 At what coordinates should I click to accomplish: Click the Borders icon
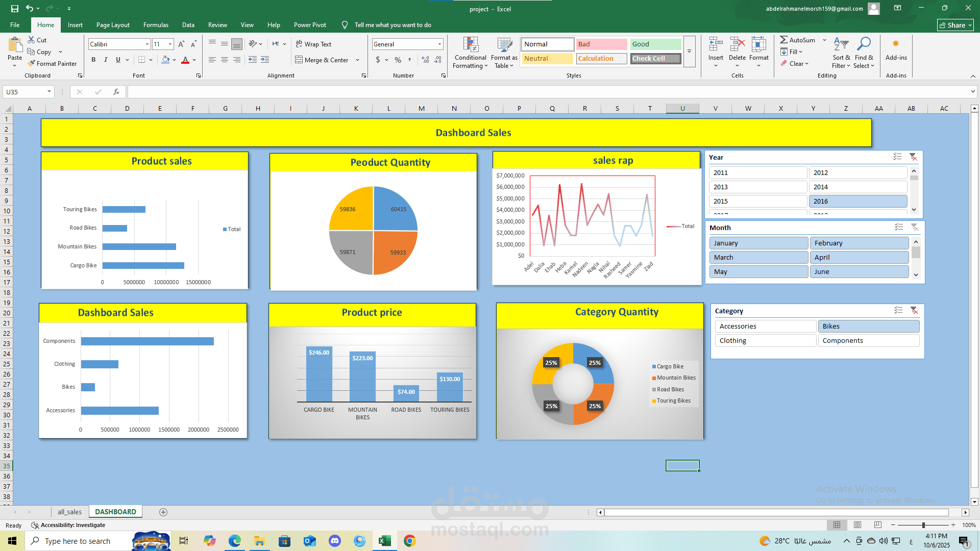coord(142,60)
